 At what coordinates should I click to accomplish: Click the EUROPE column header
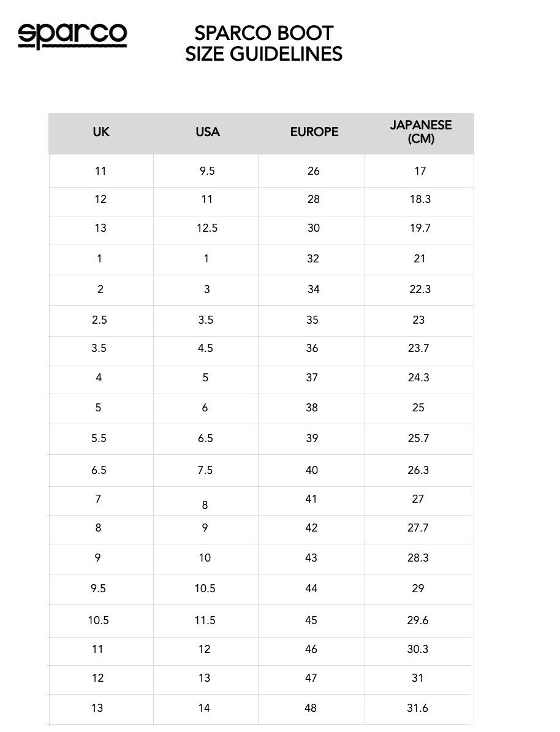pyautogui.click(x=314, y=132)
